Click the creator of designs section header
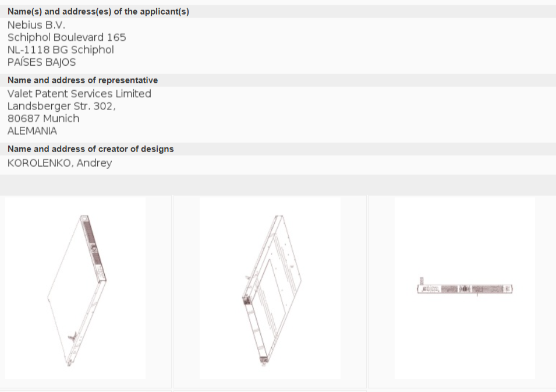This screenshot has width=556, height=392. click(x=90, y=149)
